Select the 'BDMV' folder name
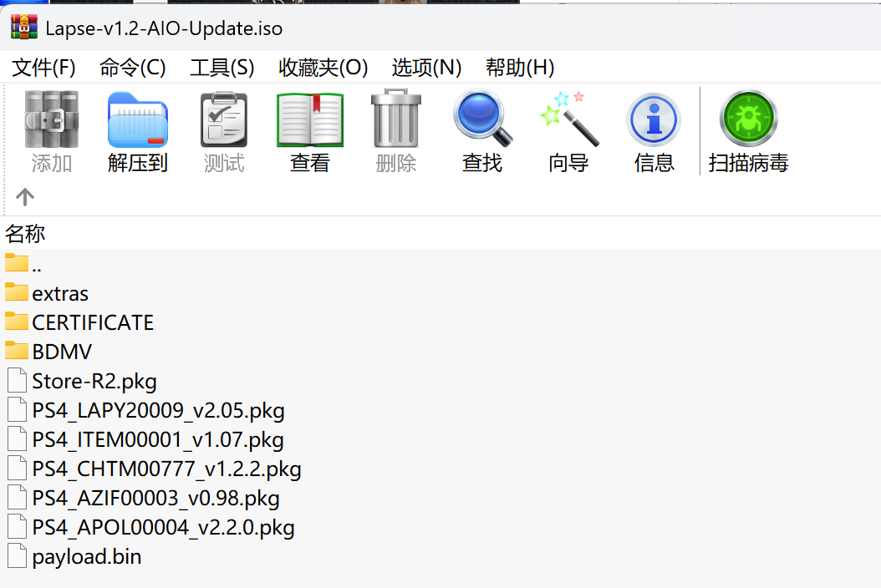This screenshot has width=881, height=588. (x=62, y=352)
